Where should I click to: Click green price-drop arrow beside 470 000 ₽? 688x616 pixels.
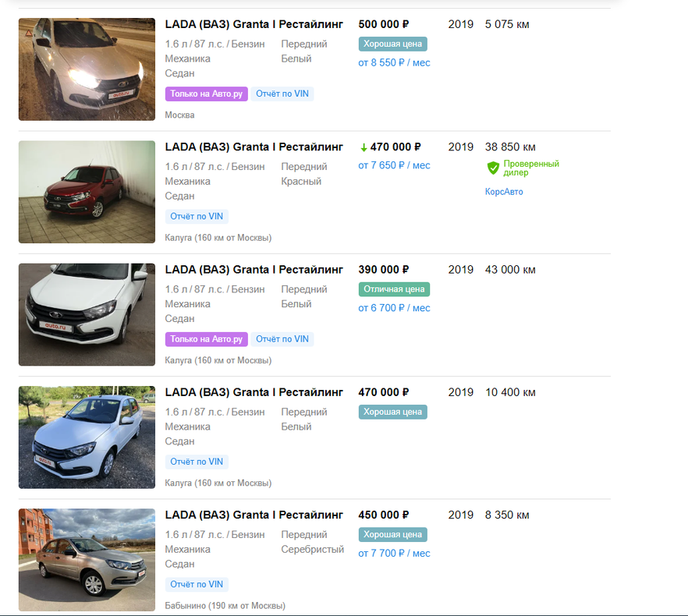pyautogui.click(x=364, y=147)
